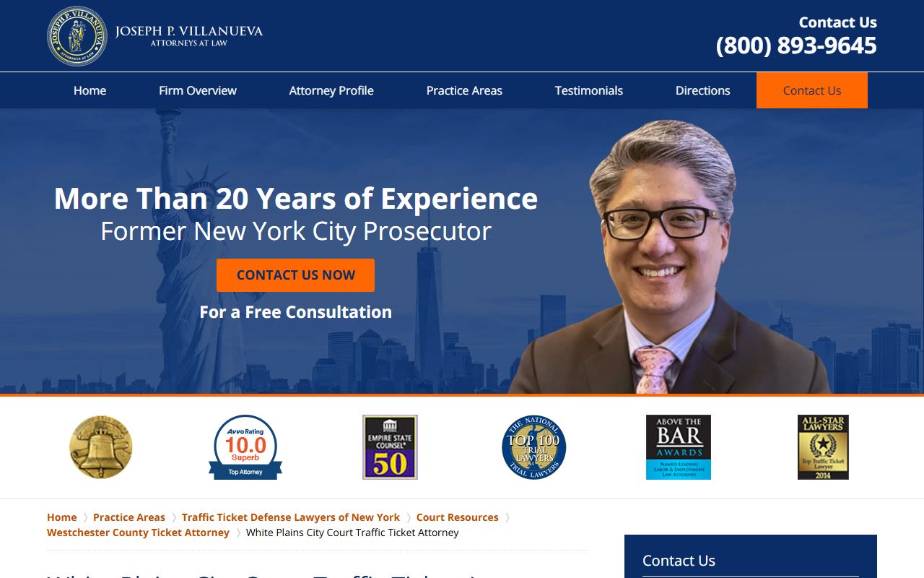
Task: Open Westchester County Ticket Attorney breadcrumb
Action: (x=138, y=532)
